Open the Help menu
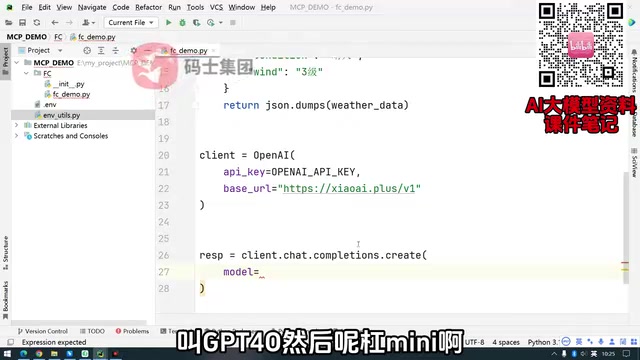 click(x=268, y=7)
